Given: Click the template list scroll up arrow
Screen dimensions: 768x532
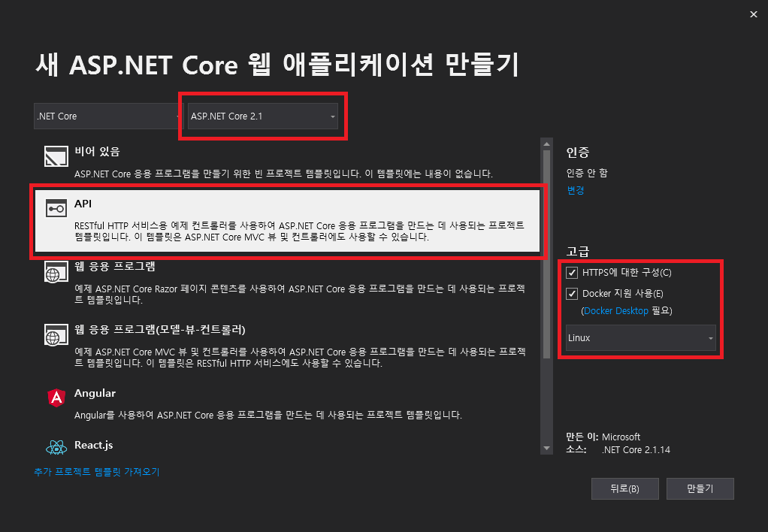Looking at the screenshot, I should 546,144.
